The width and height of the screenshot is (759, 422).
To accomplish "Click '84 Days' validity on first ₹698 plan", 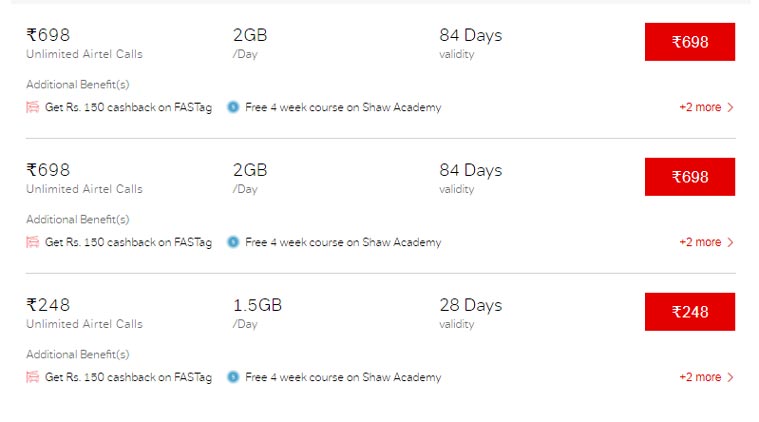I will pos(470,36).
